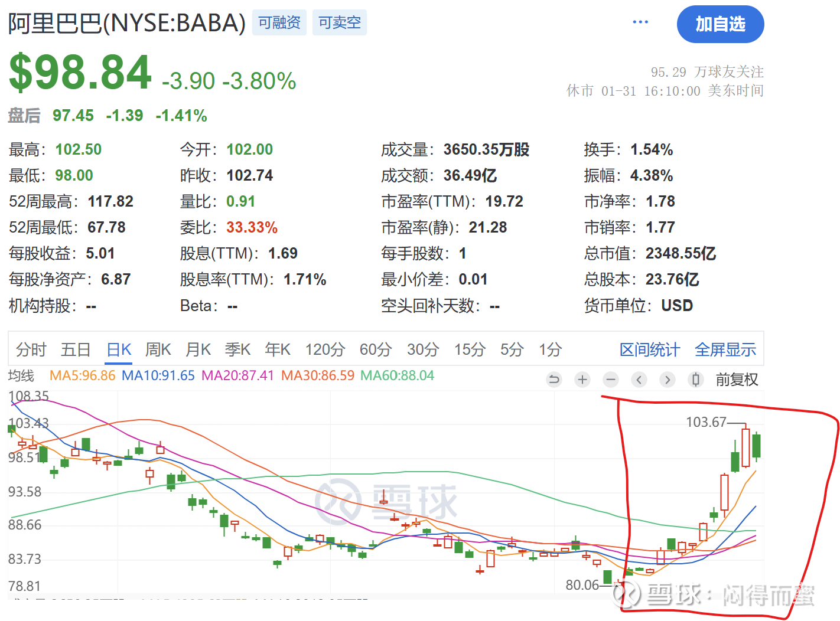
Task: Switch to the 1分 interval tab
Action: coord(550,349)
